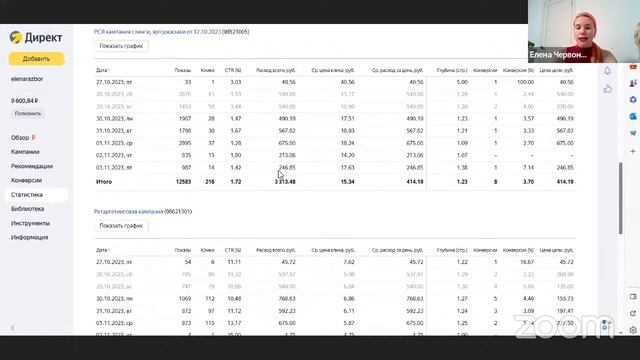Click the purple people icon in browser sidebar
Image resolution: width=640 pixels, height=360 pixels.
[633, 83]
